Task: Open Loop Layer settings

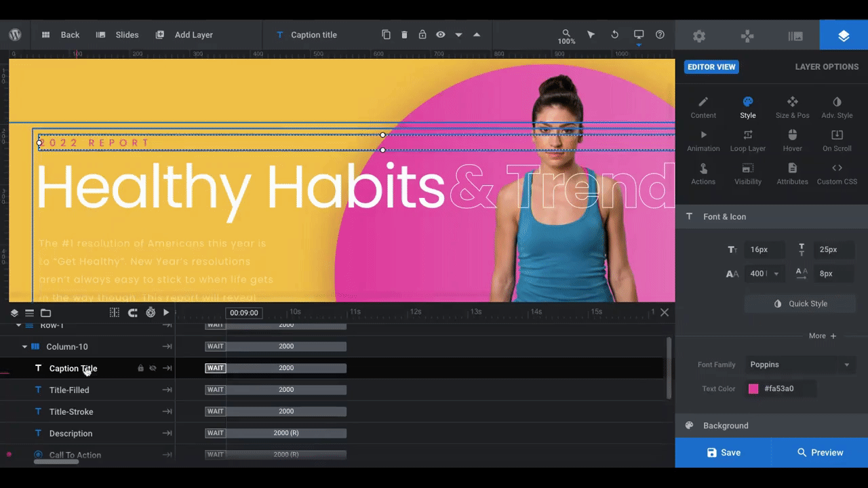Action: click(748, 140)
